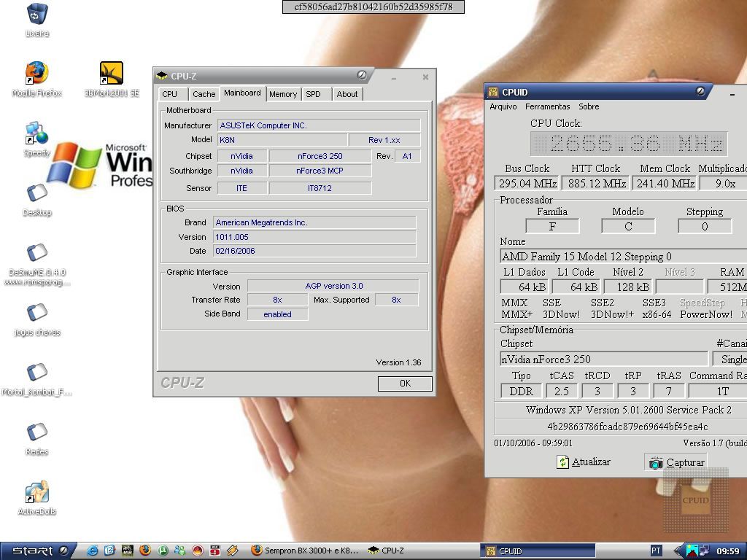
Task: Click the round button in CPU-Z title bar
Action: (x=362, y=75)
